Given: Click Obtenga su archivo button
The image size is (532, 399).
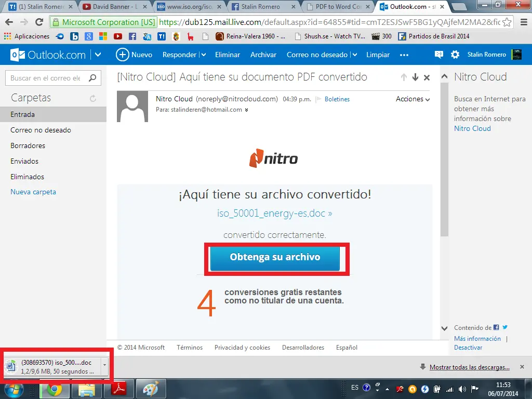Looking at the screenshot, I should tap(275, 258).
